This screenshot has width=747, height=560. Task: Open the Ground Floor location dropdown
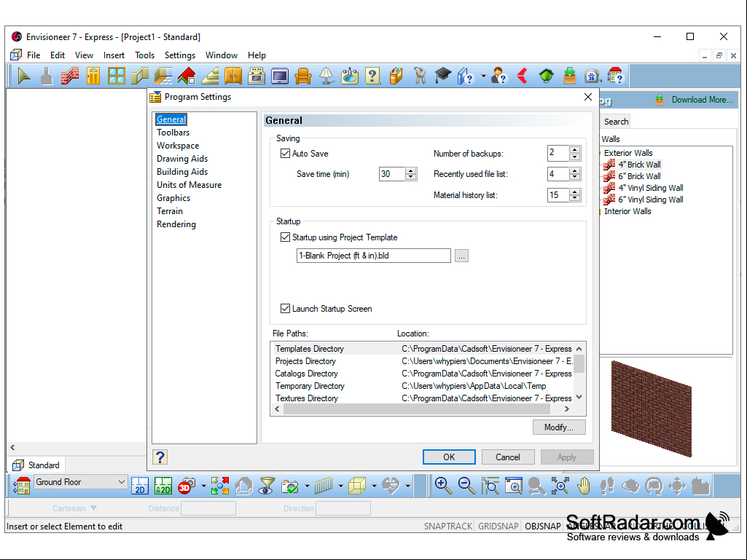[80, 482]
